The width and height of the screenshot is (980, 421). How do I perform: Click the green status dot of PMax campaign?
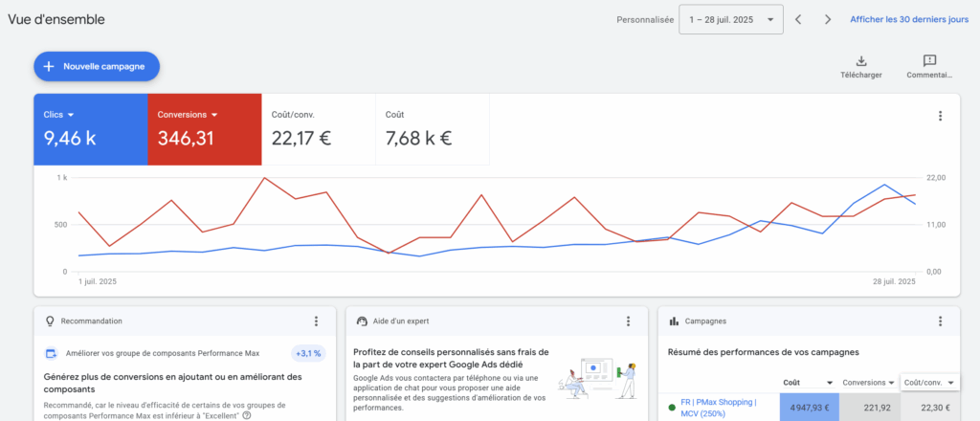(672, 408)
